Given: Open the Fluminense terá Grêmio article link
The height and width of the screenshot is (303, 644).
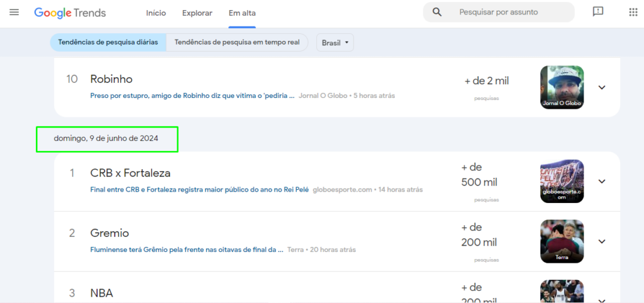Looking at the screenshot, I should [186, 249].
